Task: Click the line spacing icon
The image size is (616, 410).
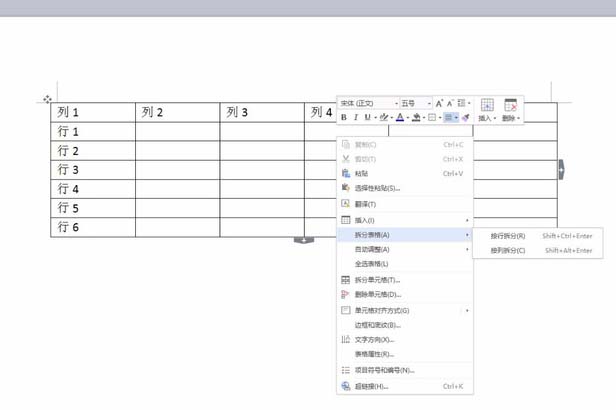Action: point(462,103)
